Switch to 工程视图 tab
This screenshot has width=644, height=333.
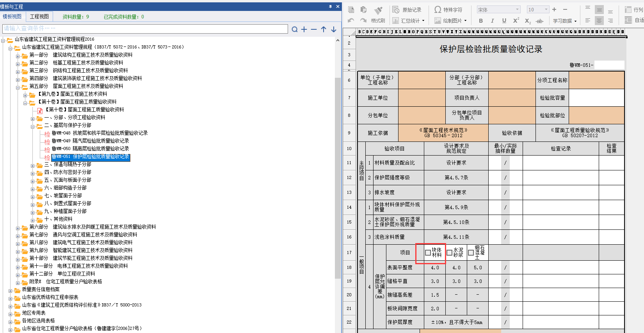[x=39, y=16]
